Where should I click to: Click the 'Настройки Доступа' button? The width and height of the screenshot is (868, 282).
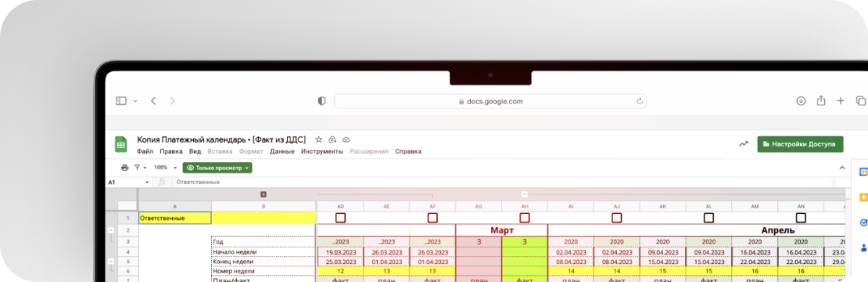click(801, 144)
